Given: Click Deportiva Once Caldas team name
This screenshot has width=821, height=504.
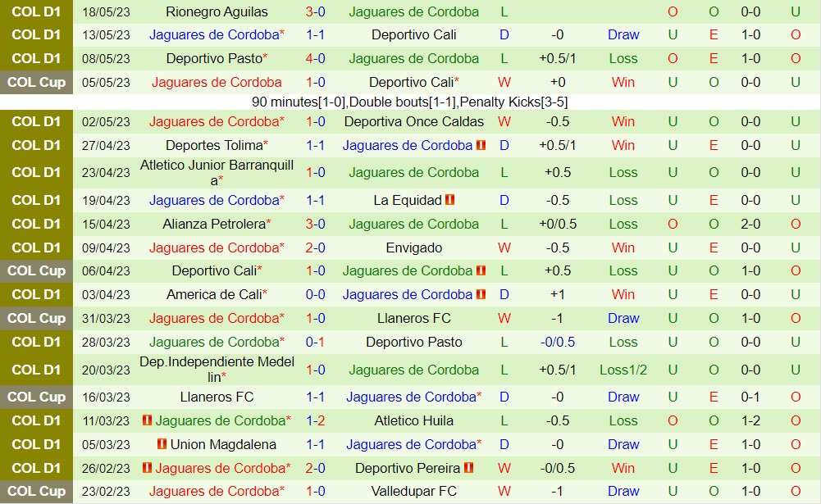Looking at the screenshot, I should pos(414,121).
